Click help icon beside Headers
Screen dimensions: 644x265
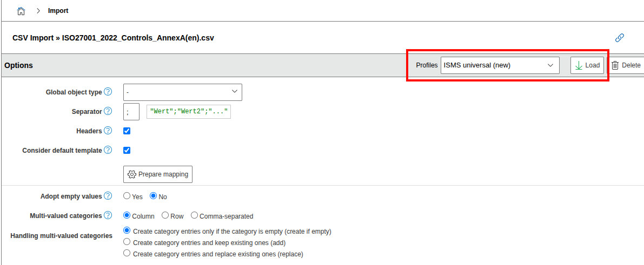click(x=108, y=131)
